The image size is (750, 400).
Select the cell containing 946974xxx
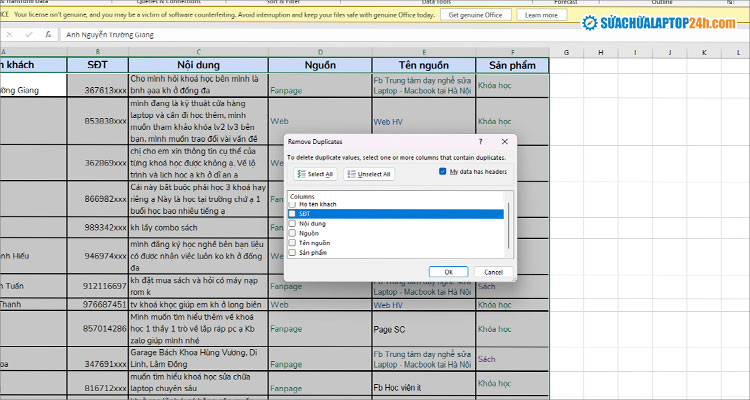pos(98,256)
